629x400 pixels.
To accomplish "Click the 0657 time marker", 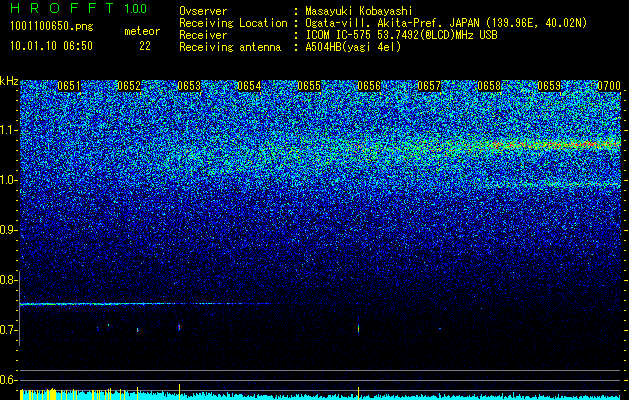I will [429, 86].
